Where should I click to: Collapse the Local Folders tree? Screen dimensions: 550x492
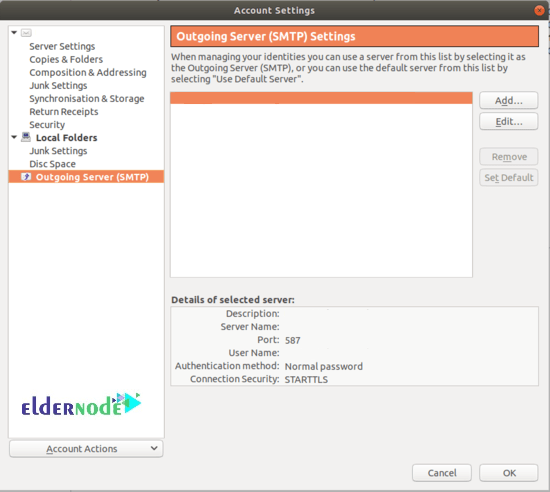[x=14, y=137]
